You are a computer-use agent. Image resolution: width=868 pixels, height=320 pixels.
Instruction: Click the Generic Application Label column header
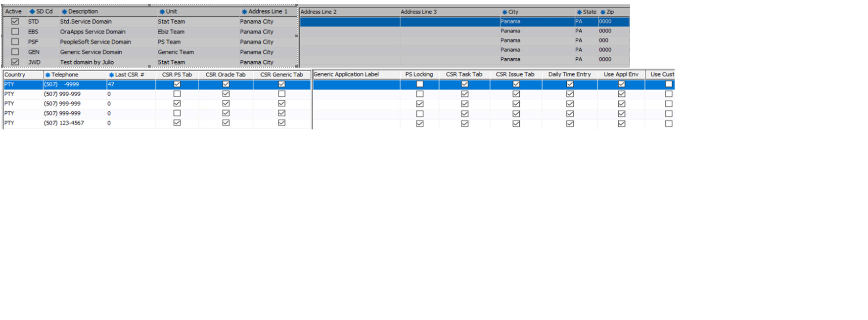[346, 74]
